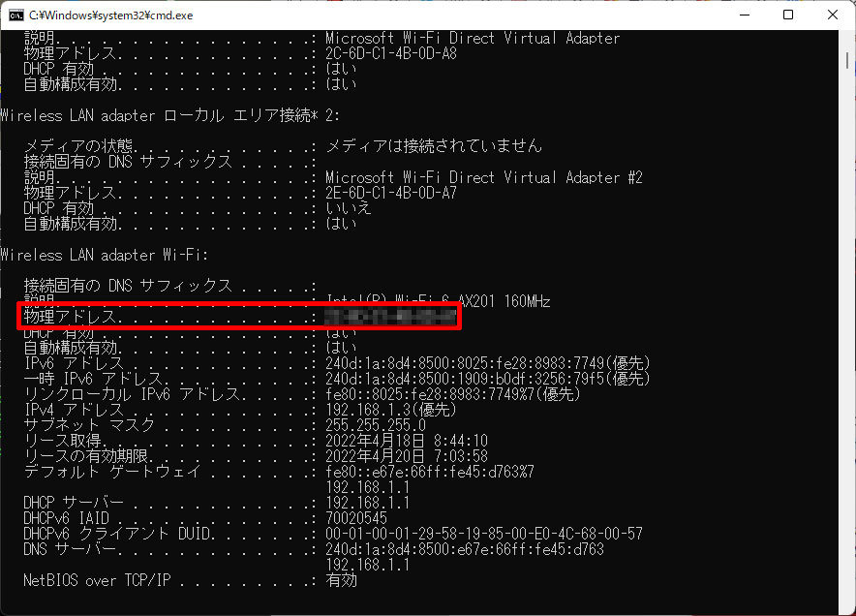
Task: Click the メディアは接続されていません status text
Action: coord(434,146)
